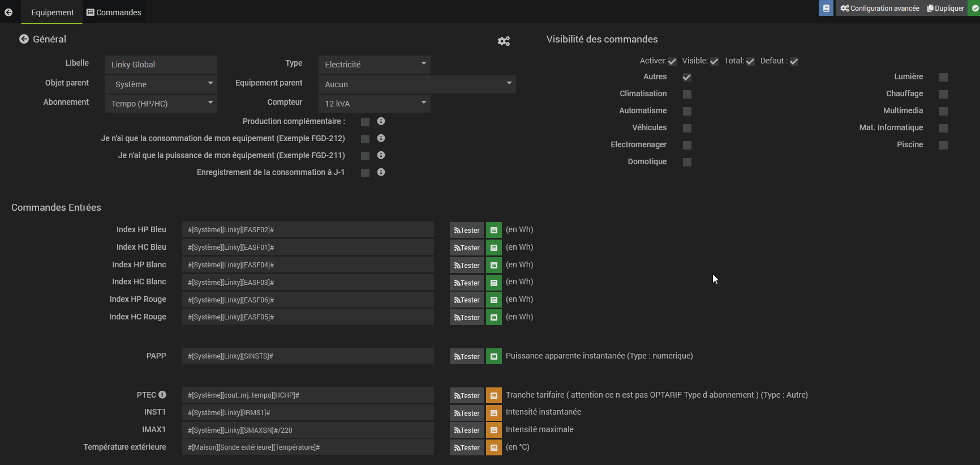Click the Général back arrow icon
980x465 pixels.
click(x=24, y=39)
